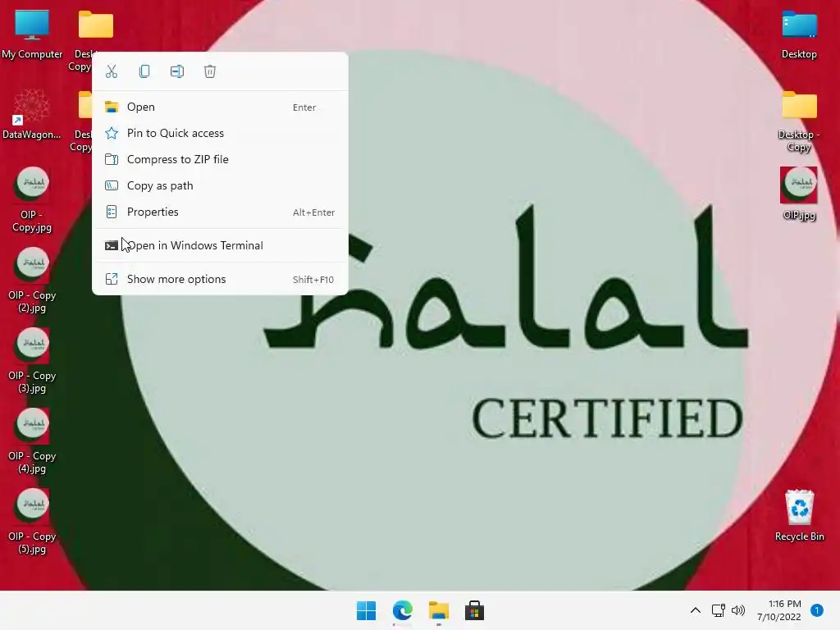
Task: Select the blue Desktop folder icon
Action: [x=799, y=34]
